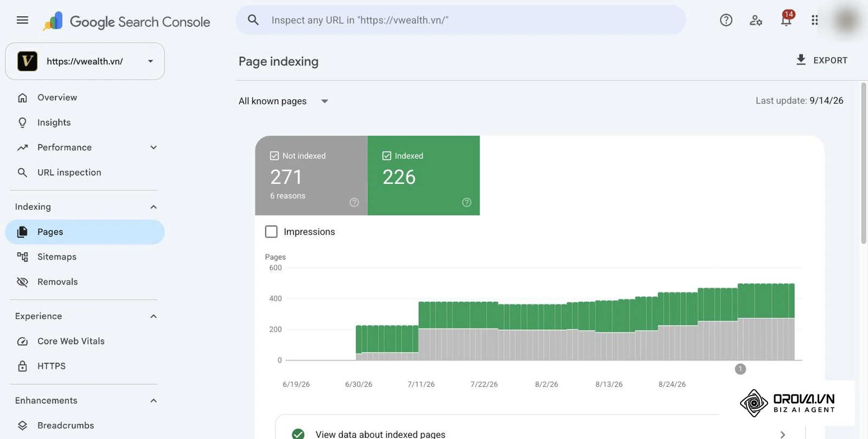
Task: Click the Inspect any URL search field
Action: [x=461, y=20]
